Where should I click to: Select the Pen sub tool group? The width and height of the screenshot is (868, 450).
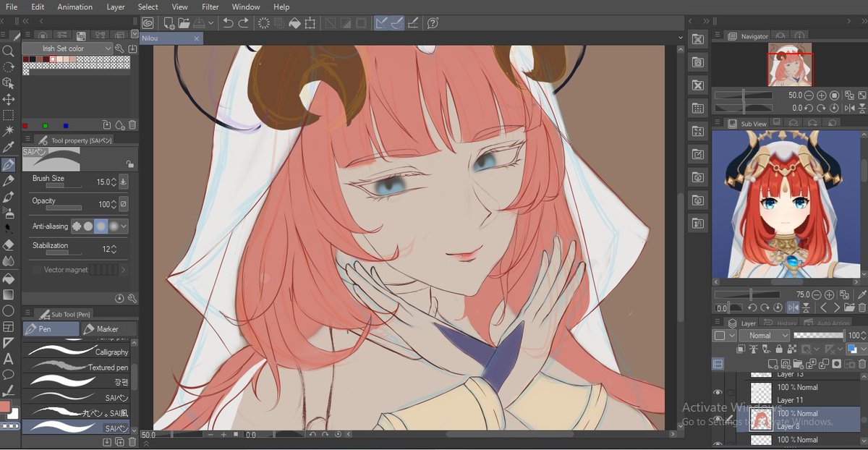point(51,328)
